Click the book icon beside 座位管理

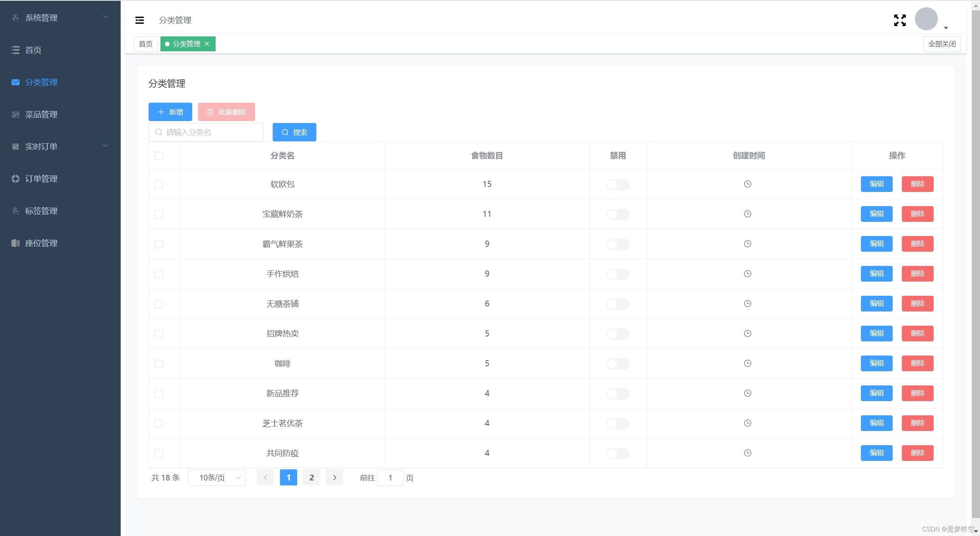(15, 243)
